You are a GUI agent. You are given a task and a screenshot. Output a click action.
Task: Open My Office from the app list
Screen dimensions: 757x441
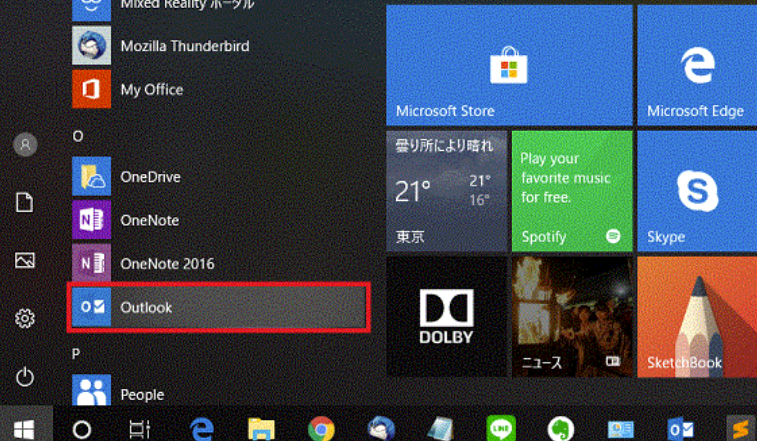pyautogui.click(x=219, y=89)
